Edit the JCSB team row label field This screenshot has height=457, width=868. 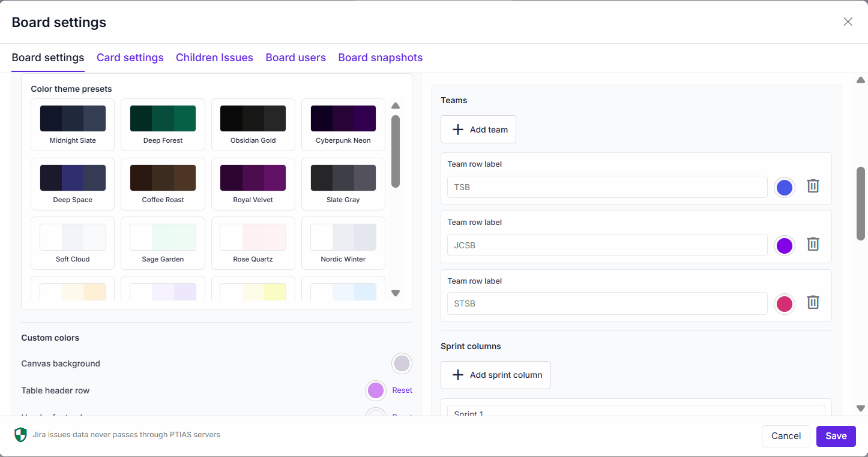pos(607,245)
